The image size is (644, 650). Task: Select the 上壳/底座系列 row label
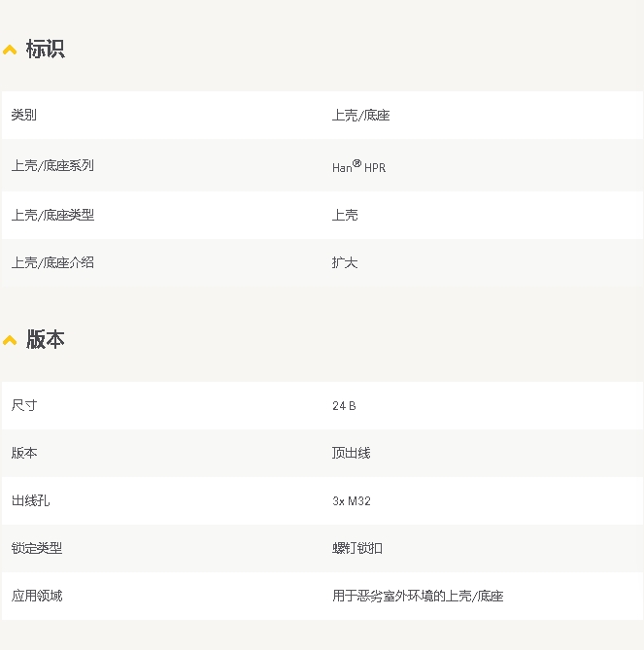pos(52,165)
